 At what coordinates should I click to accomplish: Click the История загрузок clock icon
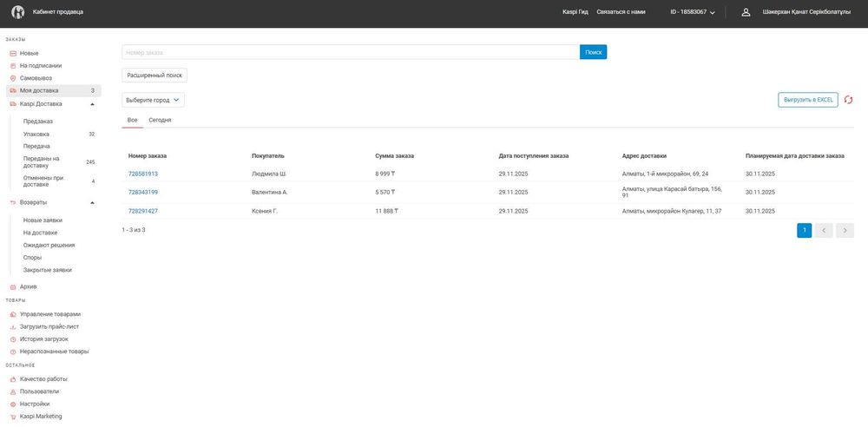13,339
